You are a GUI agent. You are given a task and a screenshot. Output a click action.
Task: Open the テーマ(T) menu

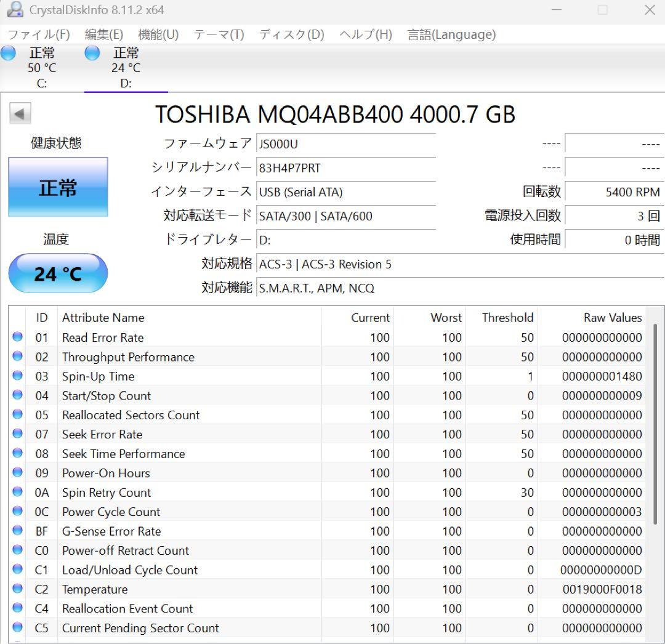tap(219, 34)
